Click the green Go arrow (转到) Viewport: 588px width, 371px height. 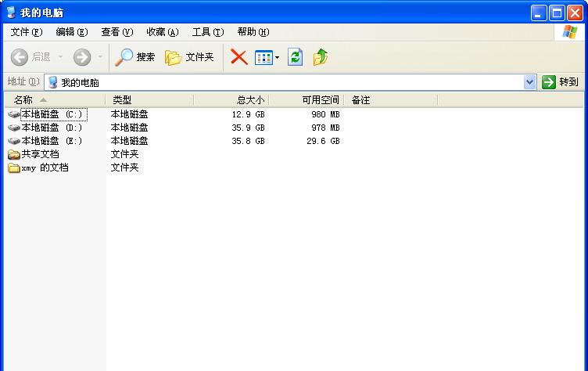(549, 82)
